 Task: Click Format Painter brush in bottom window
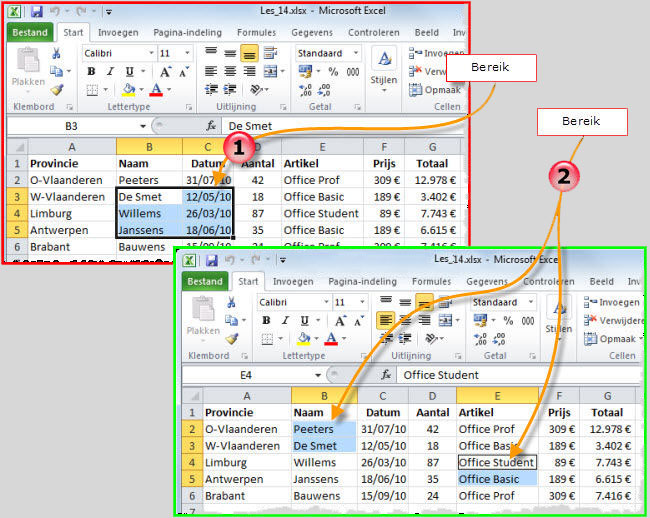(232, 339)
